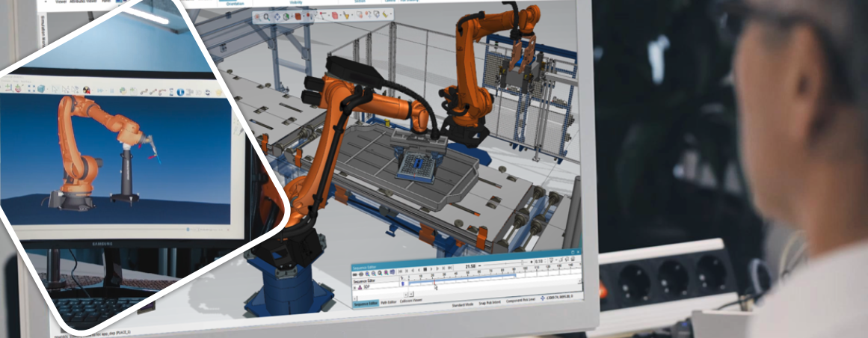Click the settings icon left of Sequence Editor close

pos(573,252)
